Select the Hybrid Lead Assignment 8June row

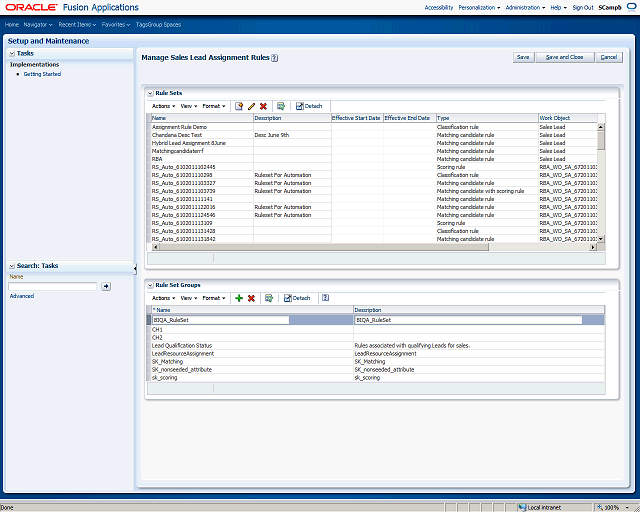click(x=374, y=143)
